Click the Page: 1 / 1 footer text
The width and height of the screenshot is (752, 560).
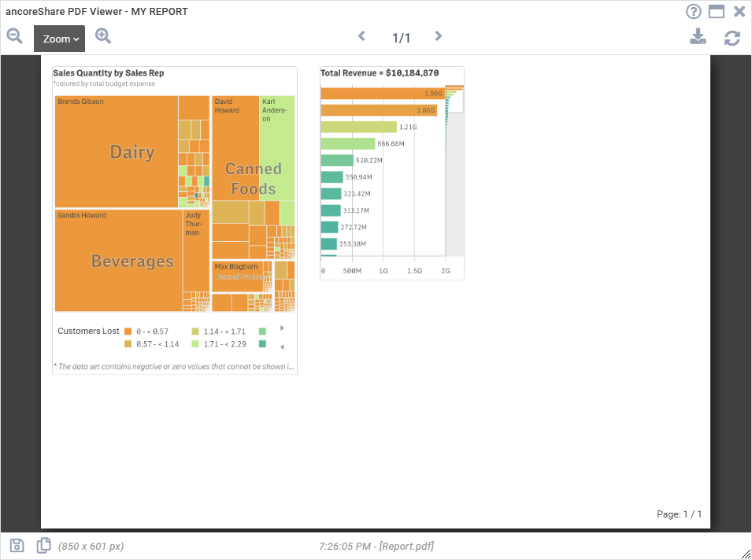point(679,514)
